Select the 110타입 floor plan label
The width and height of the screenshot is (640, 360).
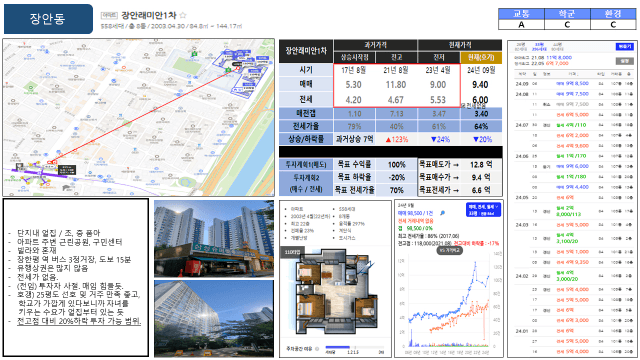coord(292,252)
